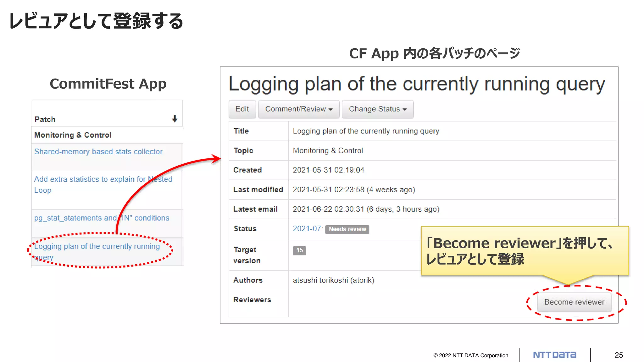Click the Become reviewer button
Screen dimensions: 644x362
pyautogui.click(x=574, y=302)
